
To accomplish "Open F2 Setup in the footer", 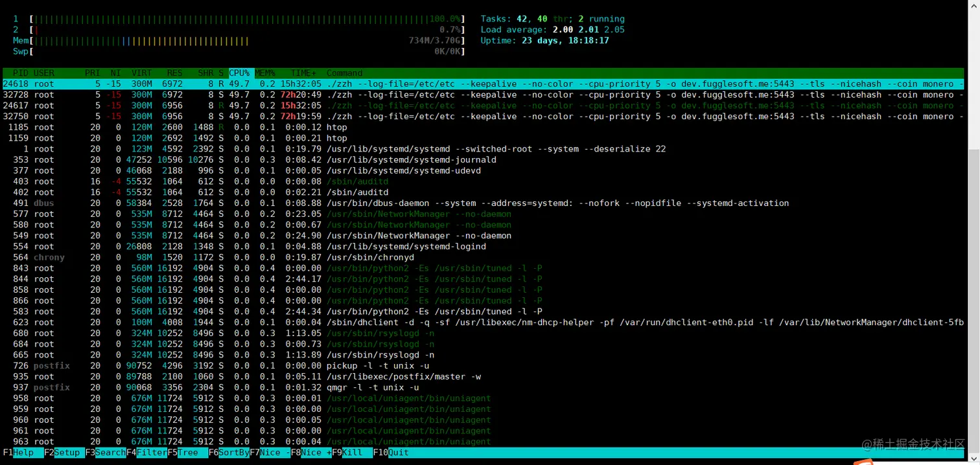I will click(64, 453).
